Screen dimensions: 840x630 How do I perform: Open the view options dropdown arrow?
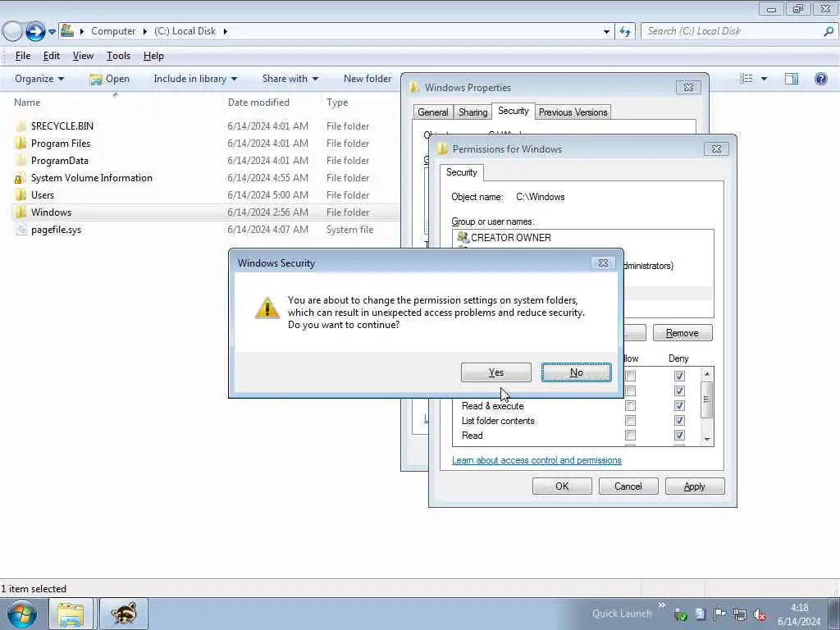coord(764,79)
